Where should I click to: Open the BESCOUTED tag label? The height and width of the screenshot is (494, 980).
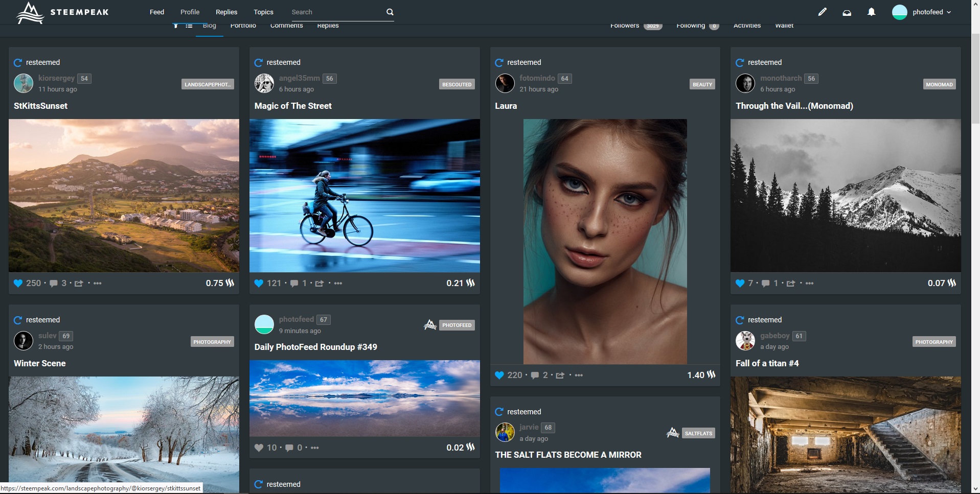tap(457, 84)
